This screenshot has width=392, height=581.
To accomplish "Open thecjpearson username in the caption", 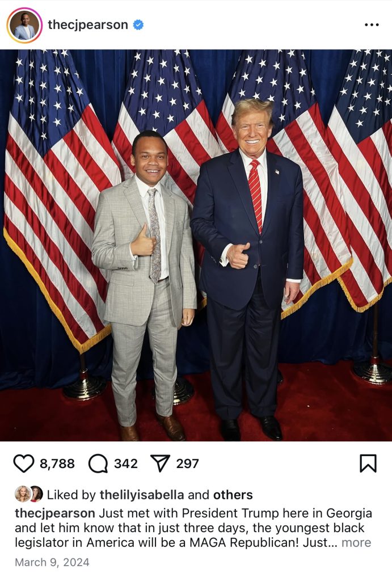I will tap(55, 513).
